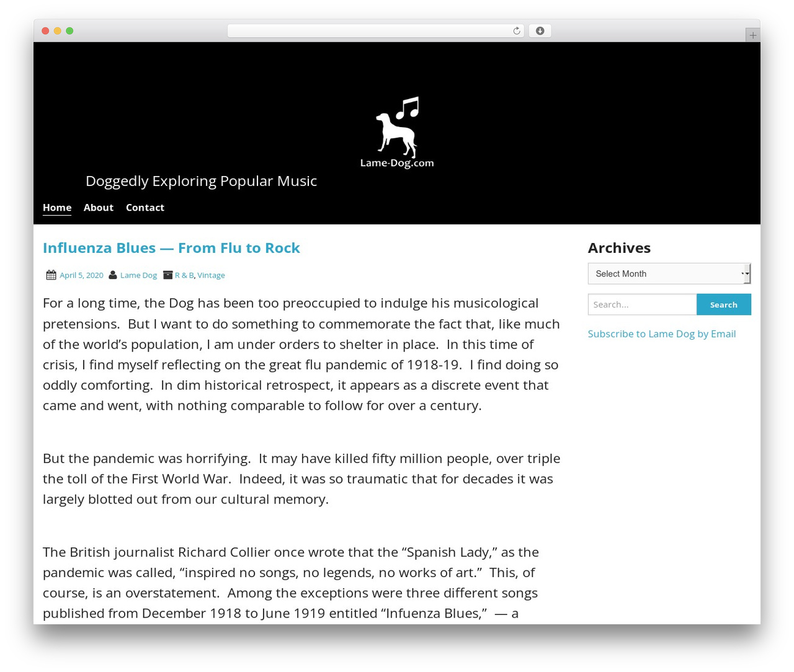Click the browser download arrow icon
Viewport: 794px width, 672px height.
(x=540, y=31)
